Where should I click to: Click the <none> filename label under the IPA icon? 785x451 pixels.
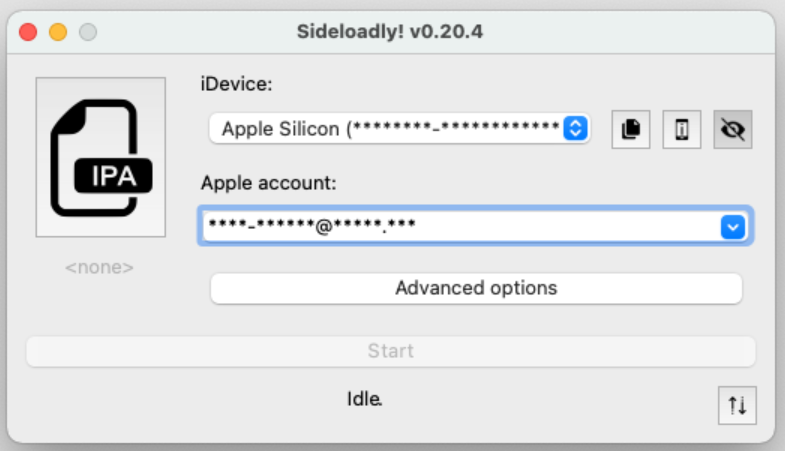[x=100, y=267]
